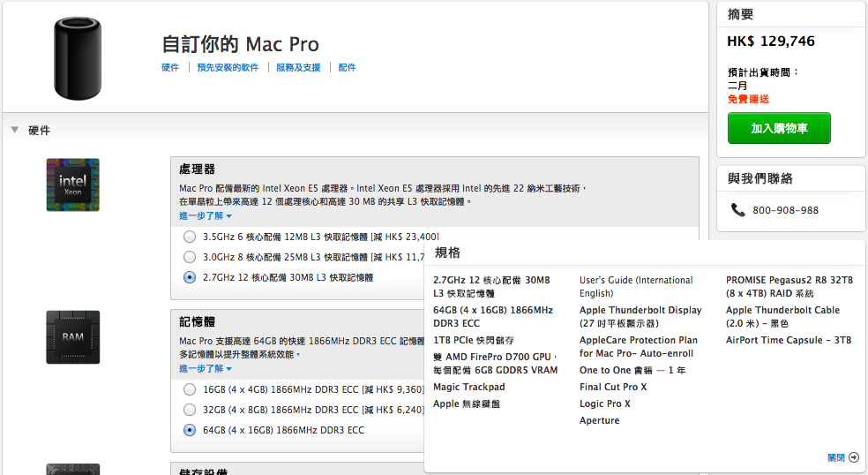Click the 記憶體 section heading

click(x=197, y=321)
